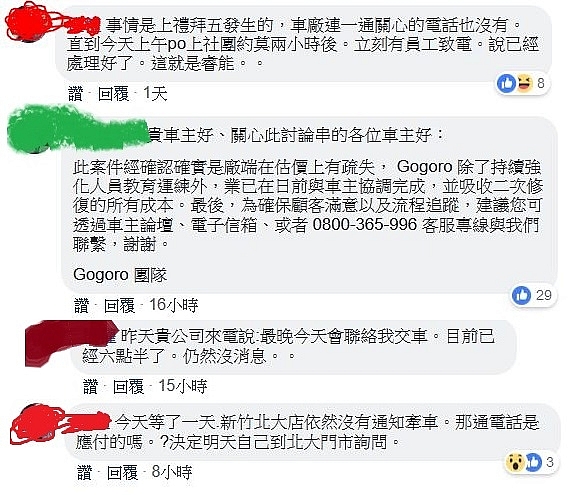The height and width of the screenshot is (495, 576).
Task: Click the 15小時 timestamp
Action: point(183,386)
